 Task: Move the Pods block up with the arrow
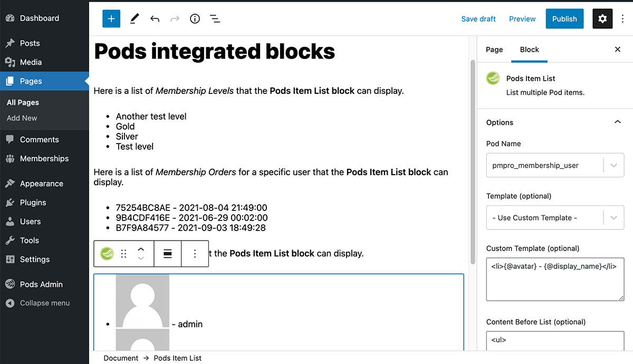click(x=141, y=249)
